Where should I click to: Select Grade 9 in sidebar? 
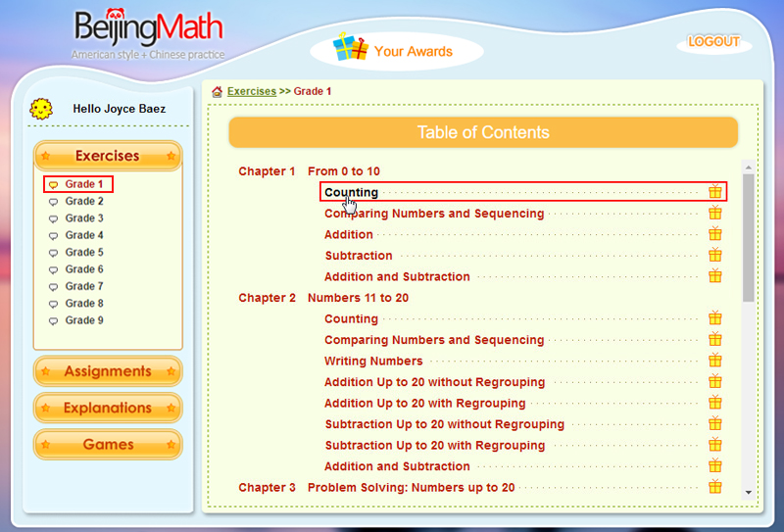point(84,320)
